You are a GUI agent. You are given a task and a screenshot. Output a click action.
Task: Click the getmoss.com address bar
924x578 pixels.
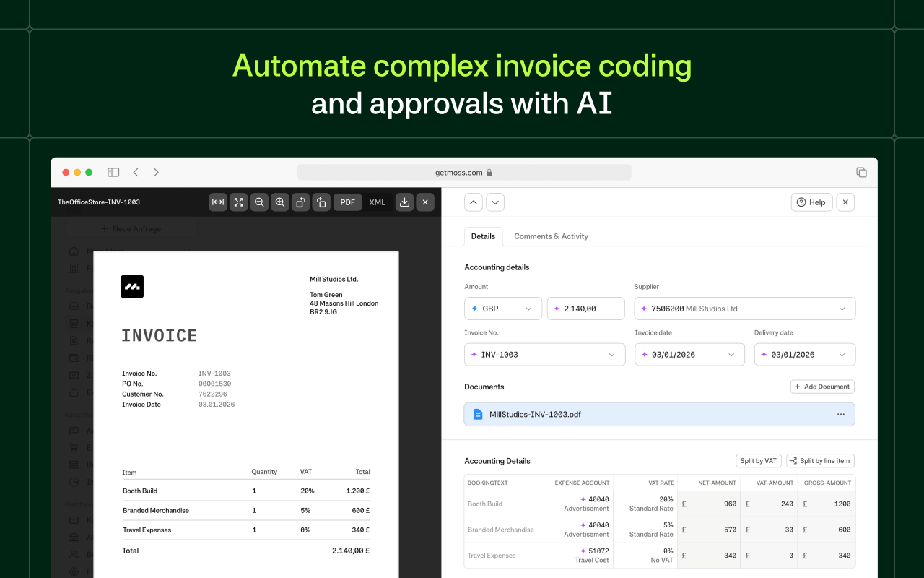pyautogui.click(x=464, y=172)
